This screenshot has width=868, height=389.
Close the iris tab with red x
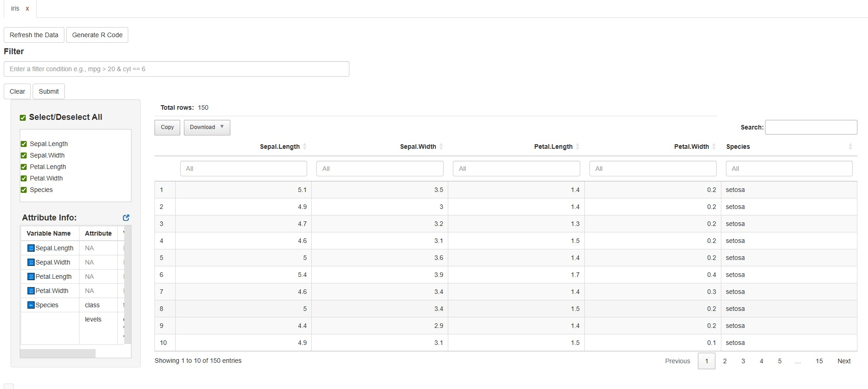click(28, 9)
